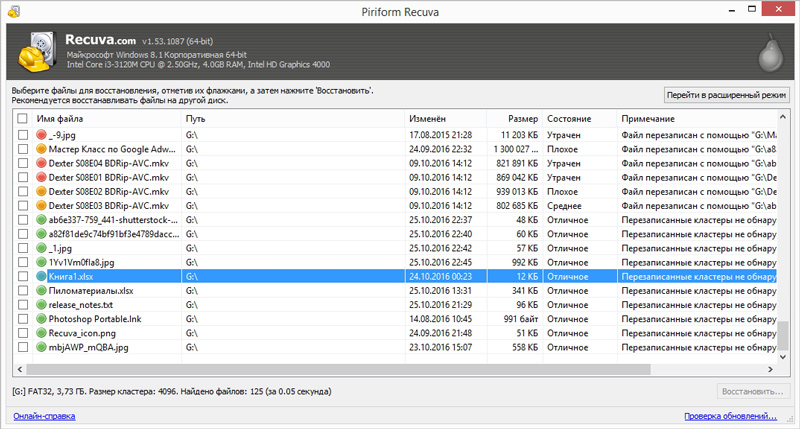
Task: Check the box for release_notes.txt
Action: (22, 305)
